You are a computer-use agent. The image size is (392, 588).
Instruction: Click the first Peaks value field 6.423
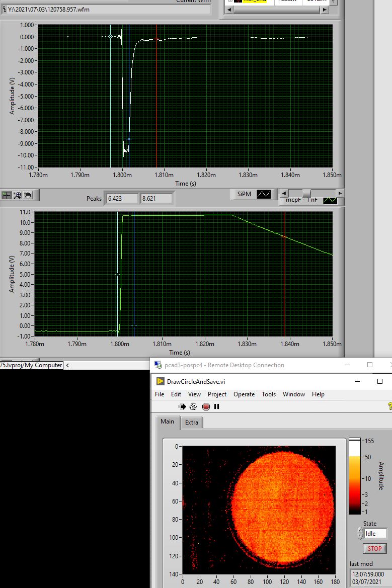pos(121,199)
